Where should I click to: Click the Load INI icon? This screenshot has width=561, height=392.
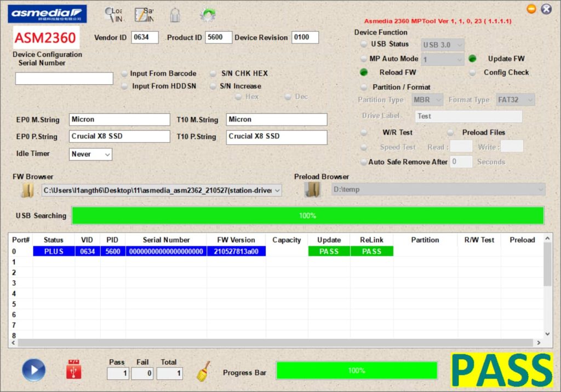[113, 15]
